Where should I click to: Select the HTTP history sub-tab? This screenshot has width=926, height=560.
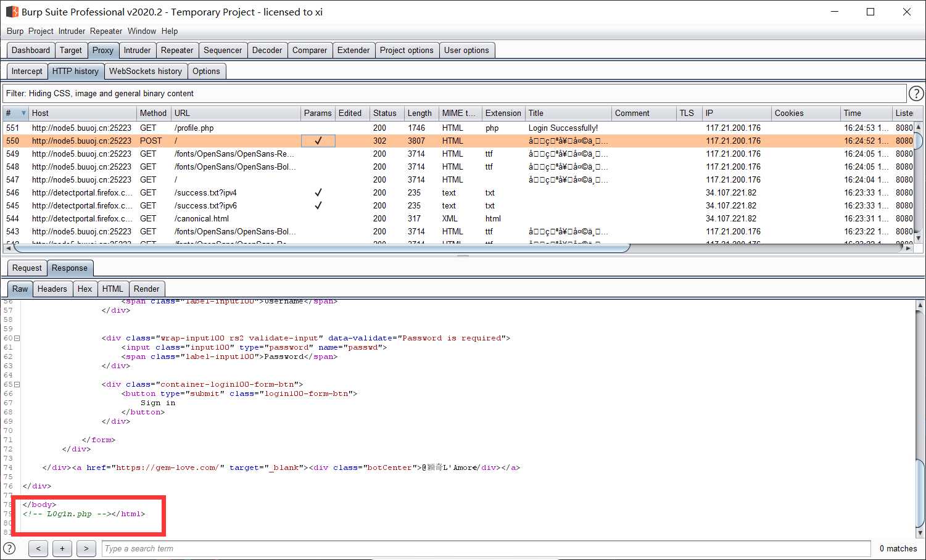75,71
